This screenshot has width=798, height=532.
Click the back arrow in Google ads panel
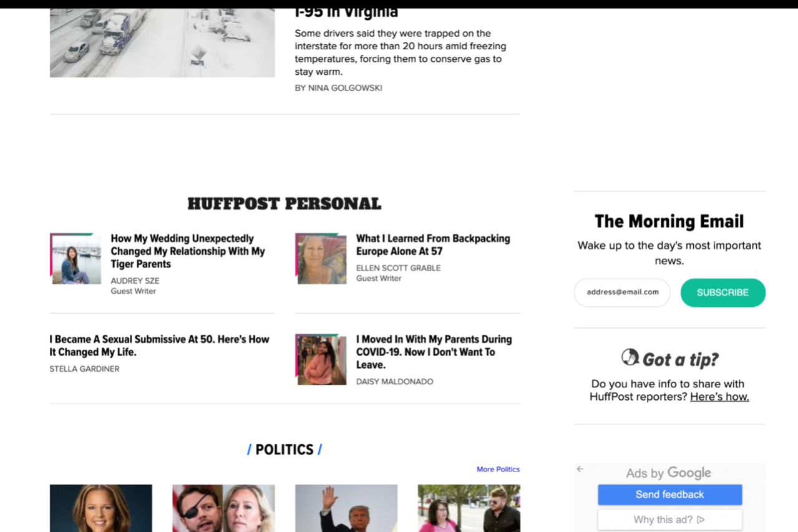580,469
